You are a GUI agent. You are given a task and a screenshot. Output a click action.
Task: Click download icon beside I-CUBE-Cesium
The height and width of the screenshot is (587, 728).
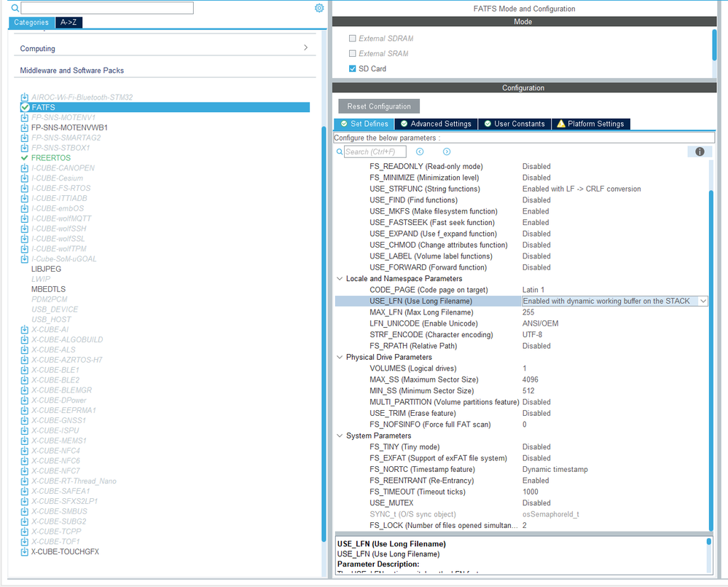(25, 178)
